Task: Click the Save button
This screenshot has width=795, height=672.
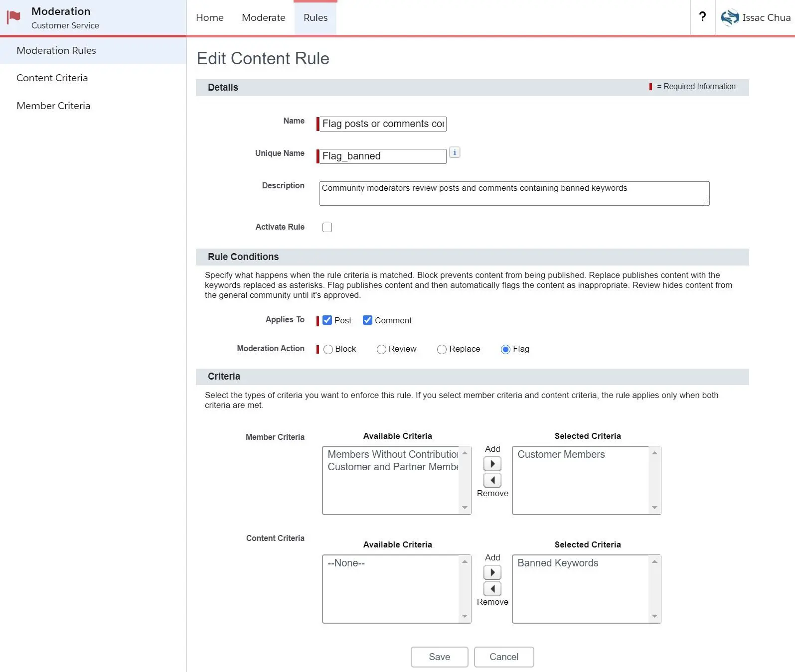Action: click(439, 657)
